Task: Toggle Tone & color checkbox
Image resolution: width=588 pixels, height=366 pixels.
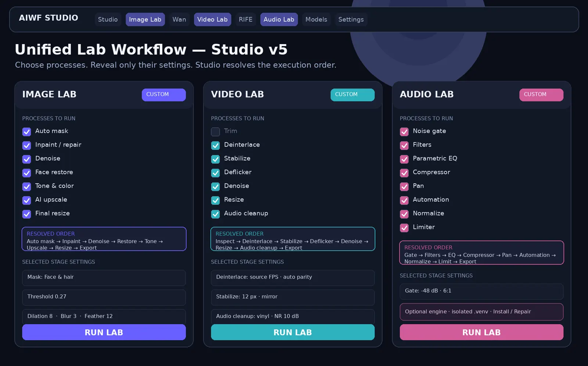Action: click(x=27, y=187)
